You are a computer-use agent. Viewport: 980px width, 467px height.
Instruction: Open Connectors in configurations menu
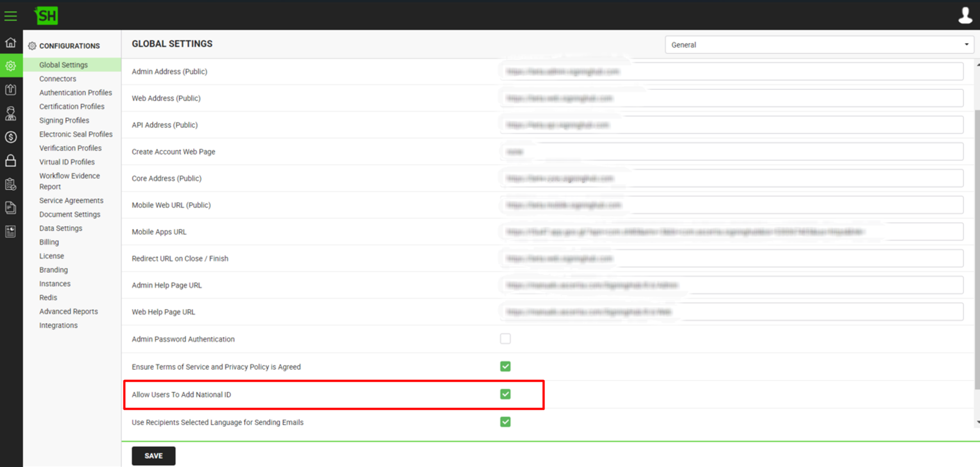coord(58,79)
